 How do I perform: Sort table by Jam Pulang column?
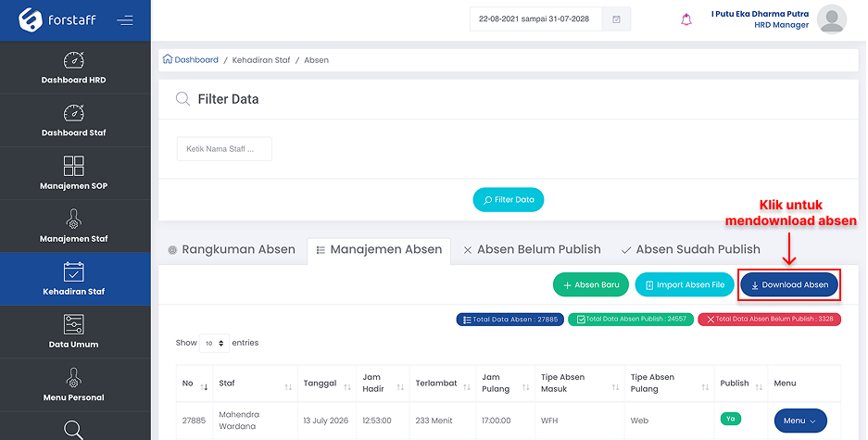[506, 383]
